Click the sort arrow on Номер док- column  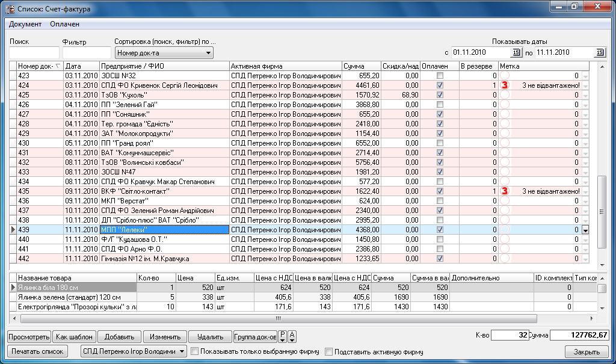pos(58,66)
